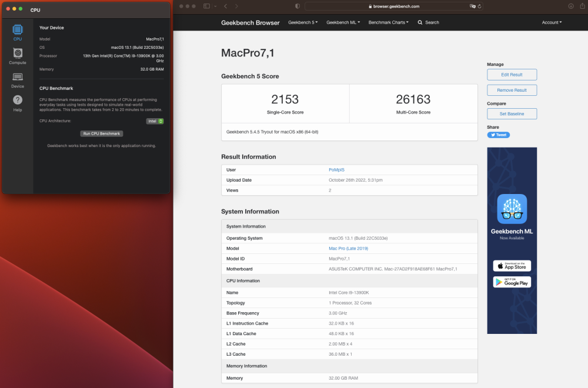Image resolution: width=588 pixels, height=388 pixels.
Task: Open Safari downloads icon
Action: click(571, 6)
